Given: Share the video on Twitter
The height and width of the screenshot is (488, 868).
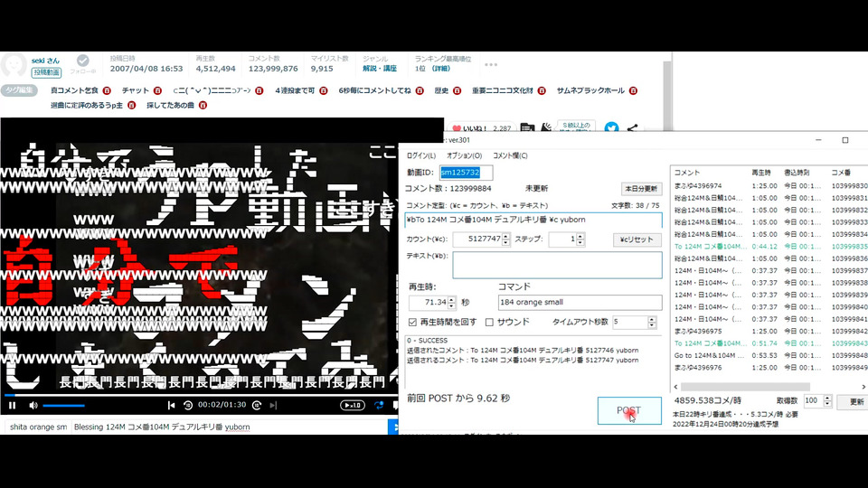Looking at the screenshot, I should pyautogui.click(x=611, y=127).
